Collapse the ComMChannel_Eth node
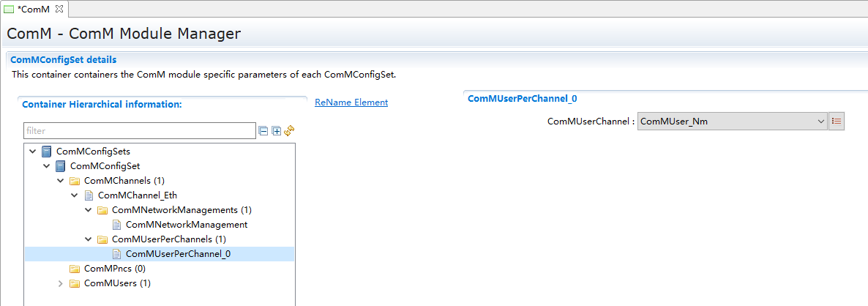 tap(75, 195)
